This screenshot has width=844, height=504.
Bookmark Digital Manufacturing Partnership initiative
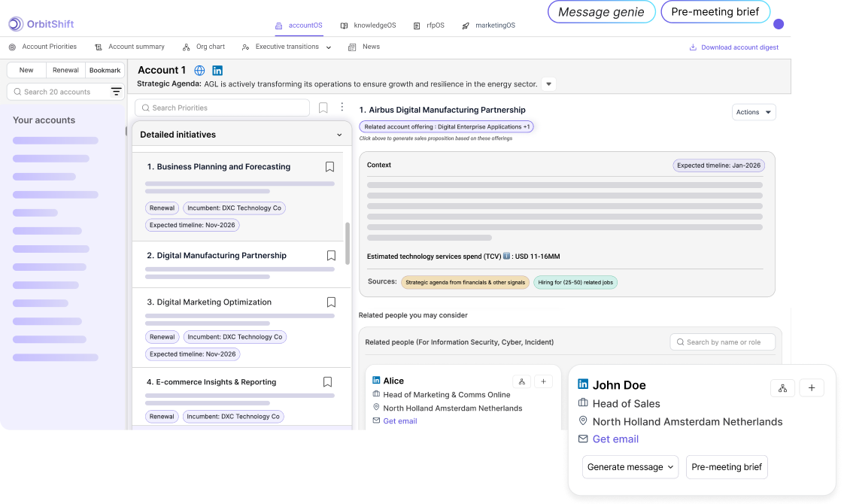point(331,256)
